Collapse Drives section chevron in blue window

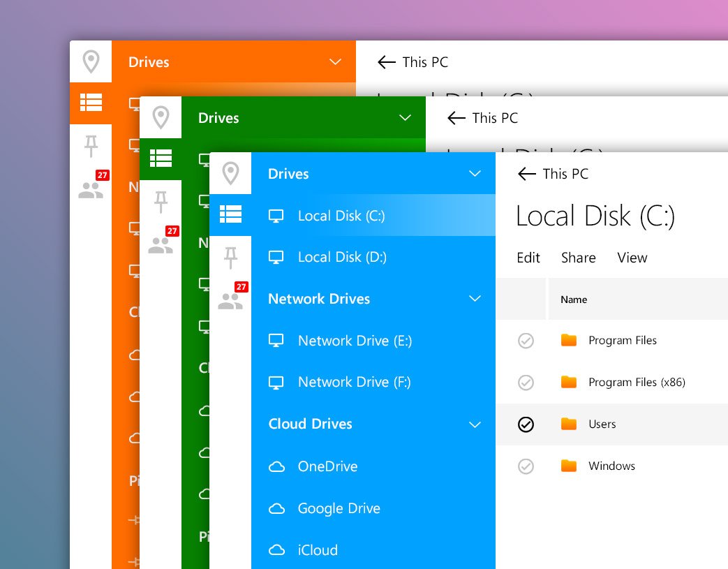pos(475,174)
